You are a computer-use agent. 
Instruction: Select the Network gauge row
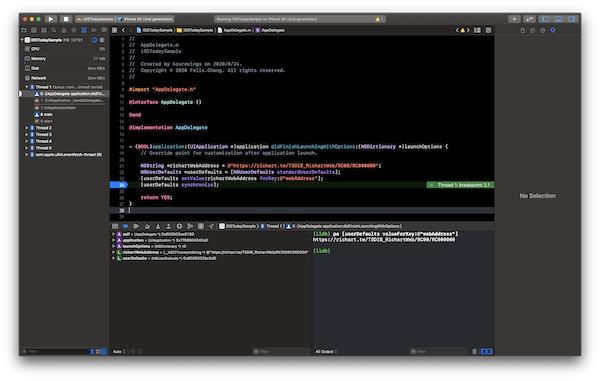point(64,78)
